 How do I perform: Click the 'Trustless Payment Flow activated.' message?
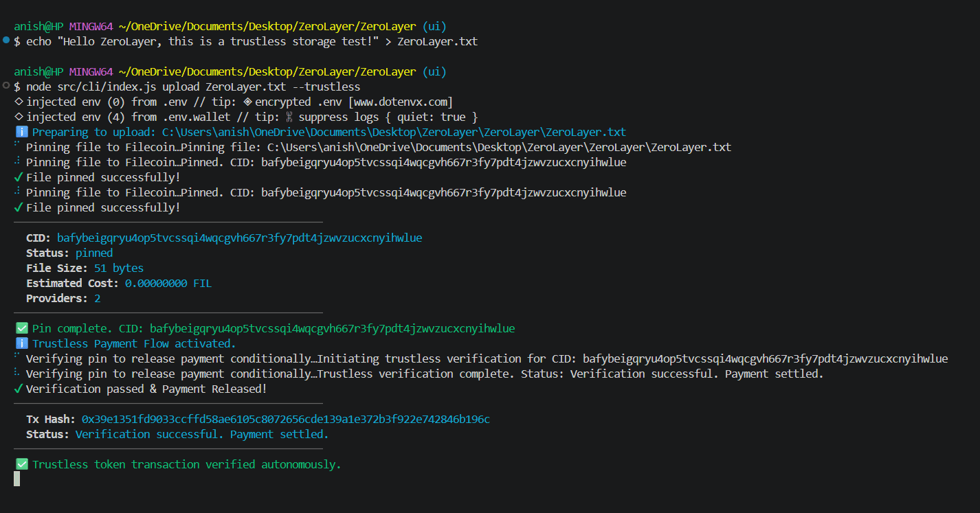click(134, 343)
